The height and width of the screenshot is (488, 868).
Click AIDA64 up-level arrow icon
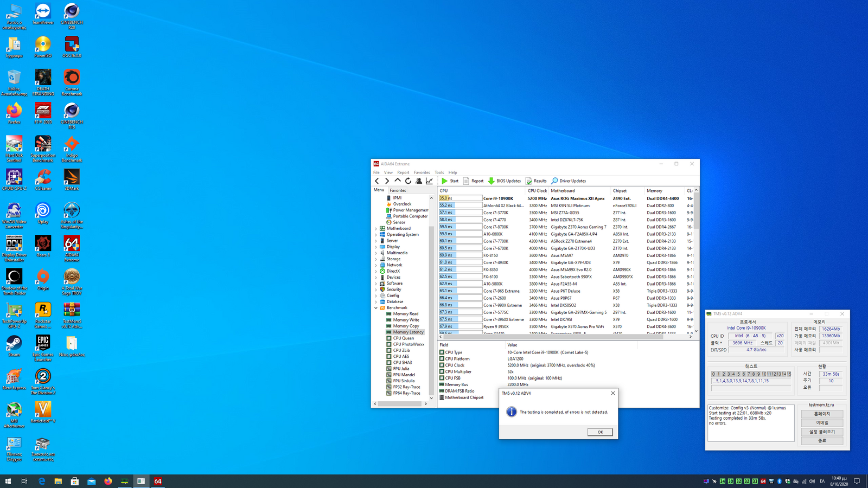pyautogui.click(x=398, y=181)
